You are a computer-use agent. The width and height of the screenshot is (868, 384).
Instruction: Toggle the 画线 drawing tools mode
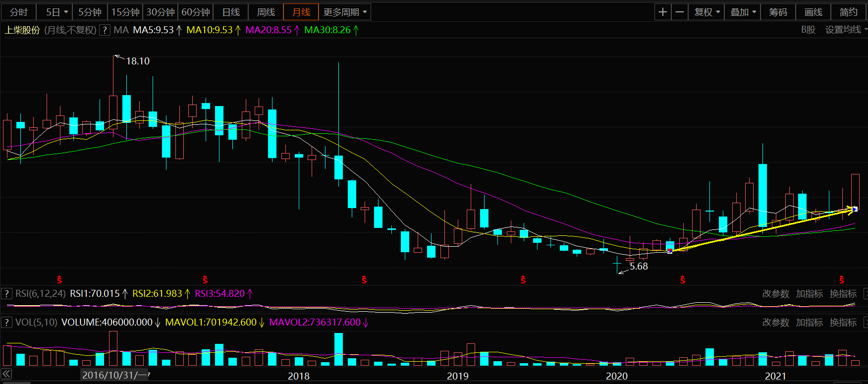[813, 12]
